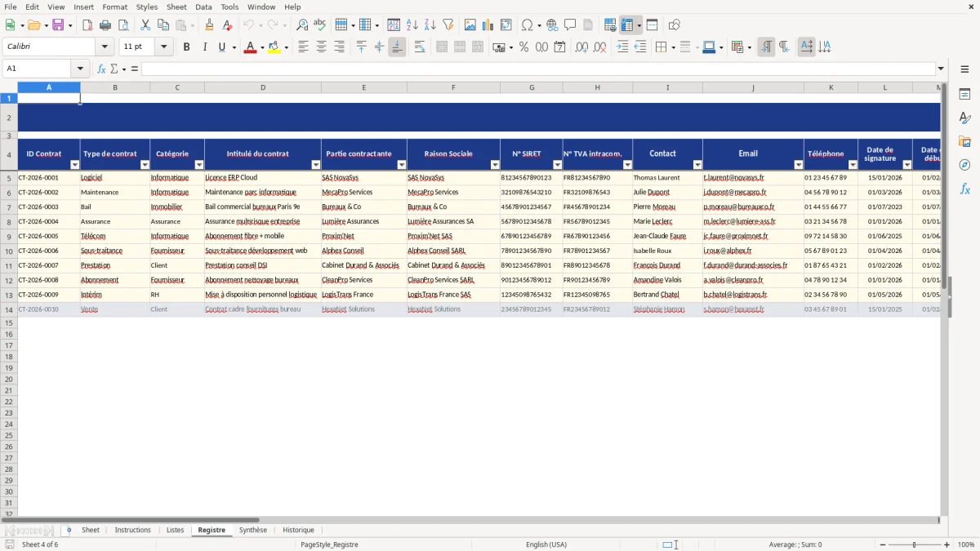Toggle Freeze Rows and Columns
The height and width of the screenshot is (551, 980).
coord(628,25)
